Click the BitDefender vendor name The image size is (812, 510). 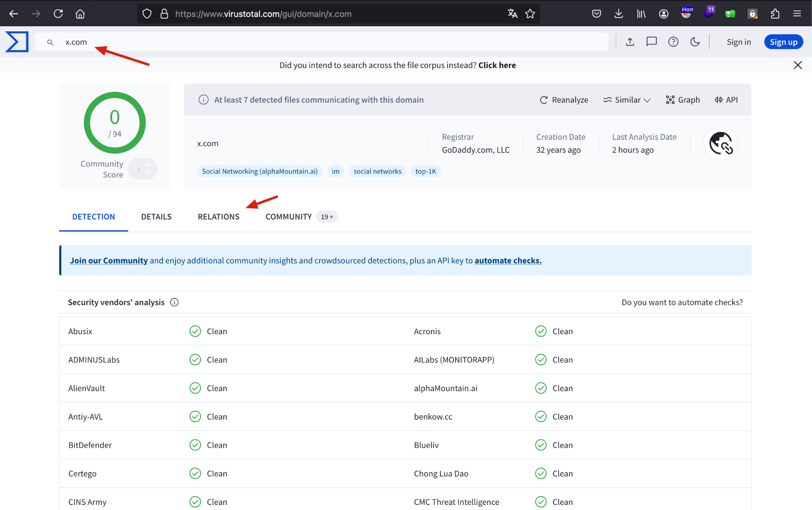(90, 445)
